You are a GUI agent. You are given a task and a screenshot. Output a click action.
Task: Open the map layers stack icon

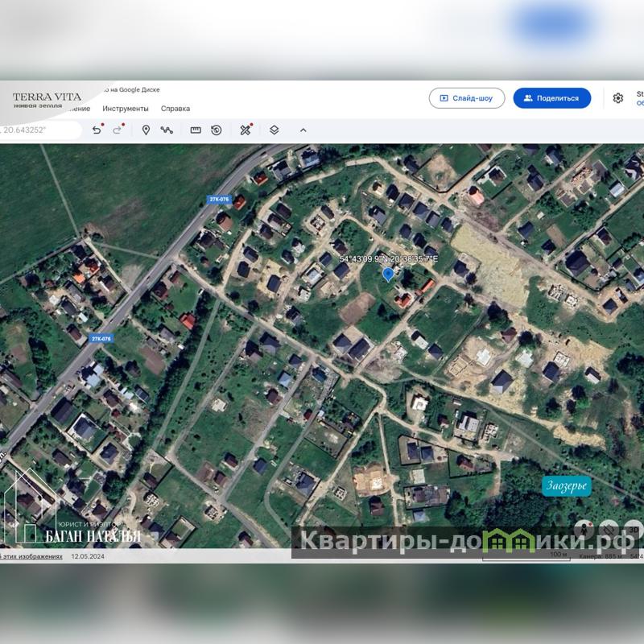(x=274, y=130)
